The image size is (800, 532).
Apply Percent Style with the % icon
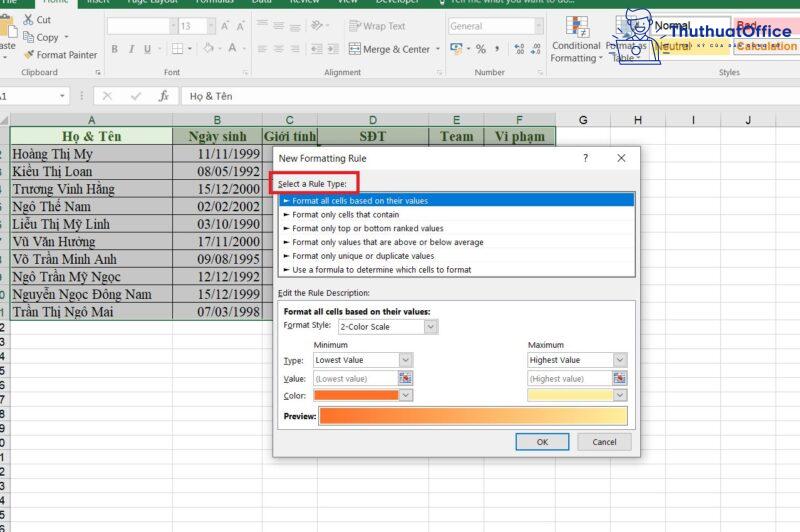tap(481, 49)
